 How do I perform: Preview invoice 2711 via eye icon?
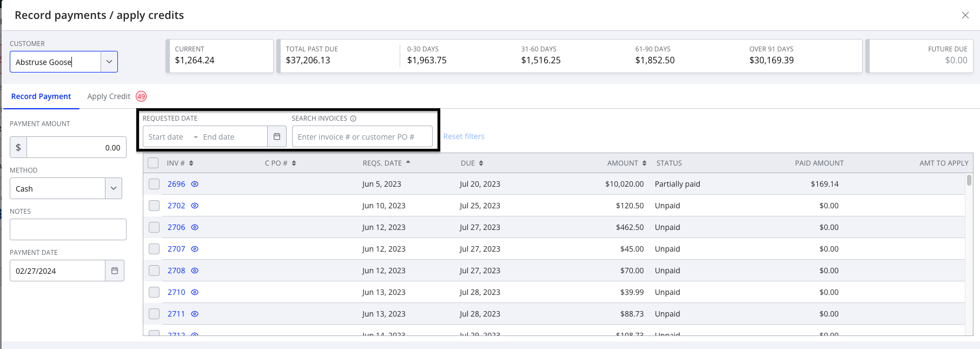pyautogui.click(x=195, y=314)
